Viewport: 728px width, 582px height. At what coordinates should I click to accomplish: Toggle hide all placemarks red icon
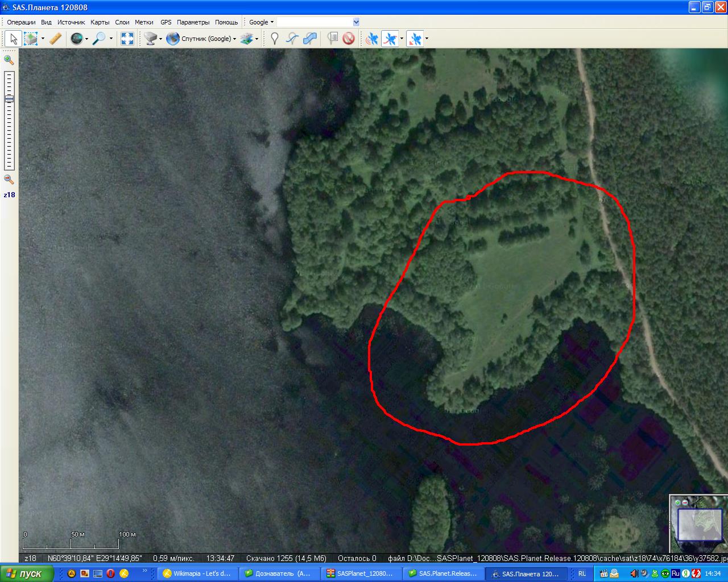pyautogui.click(x=349, y=39)
